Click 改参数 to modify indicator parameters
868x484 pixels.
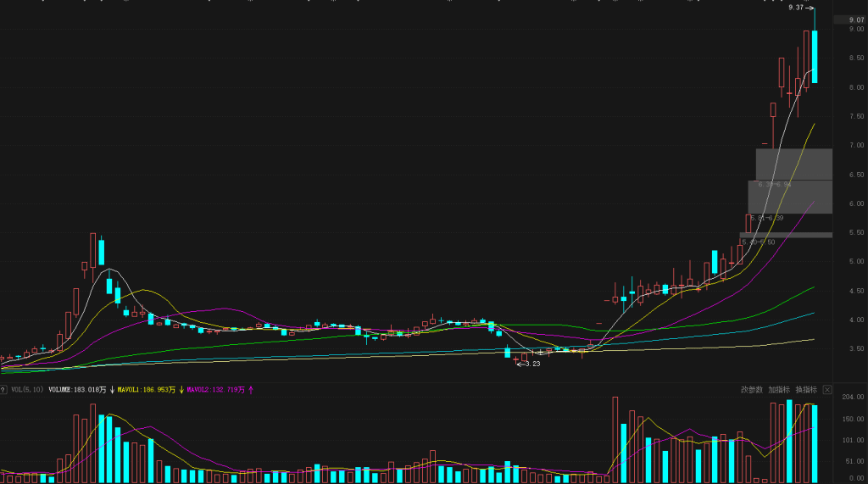tap(752, 390)
